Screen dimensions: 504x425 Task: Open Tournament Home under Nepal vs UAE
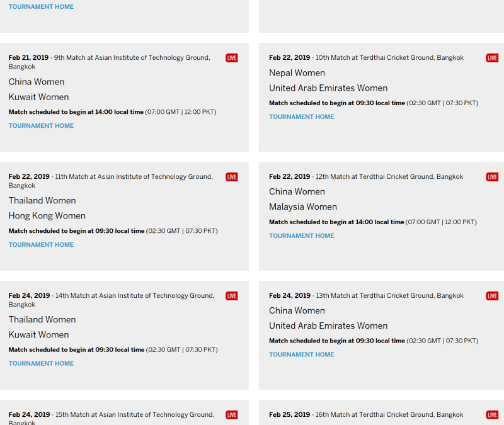[x=301, y=117]
